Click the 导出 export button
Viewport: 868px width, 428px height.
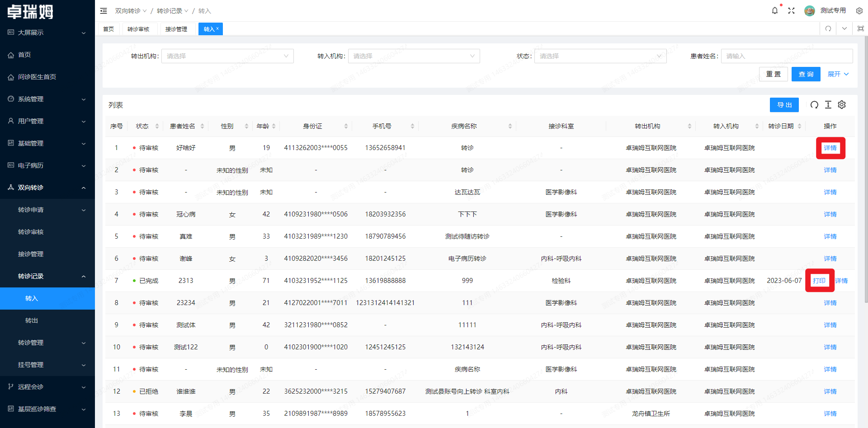click(x=784, y=105)
